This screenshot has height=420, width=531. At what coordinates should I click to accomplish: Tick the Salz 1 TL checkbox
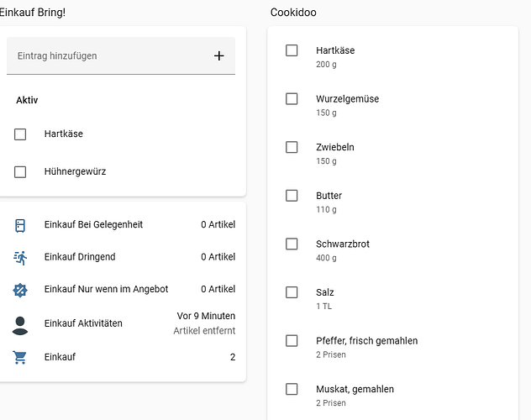292,292
